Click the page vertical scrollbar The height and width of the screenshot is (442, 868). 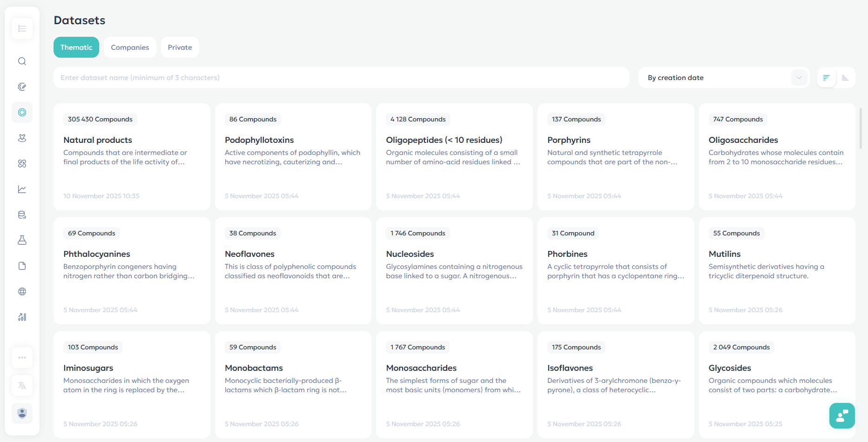(861, 128)
